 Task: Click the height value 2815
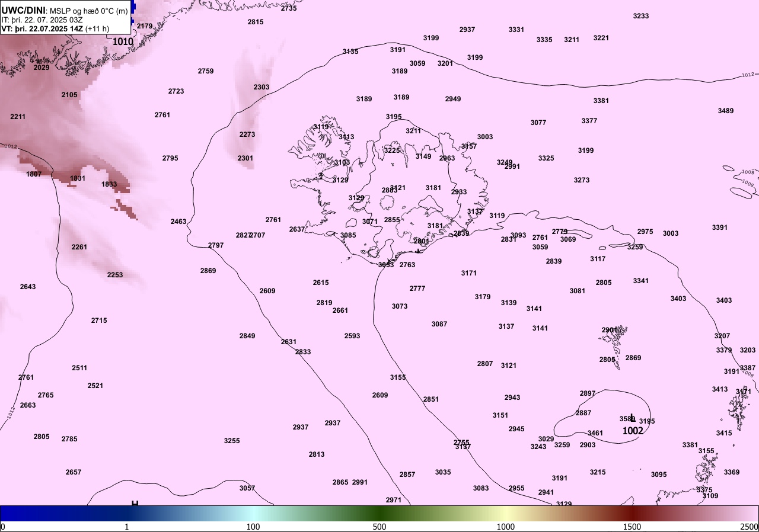click(x=256, y=22)
